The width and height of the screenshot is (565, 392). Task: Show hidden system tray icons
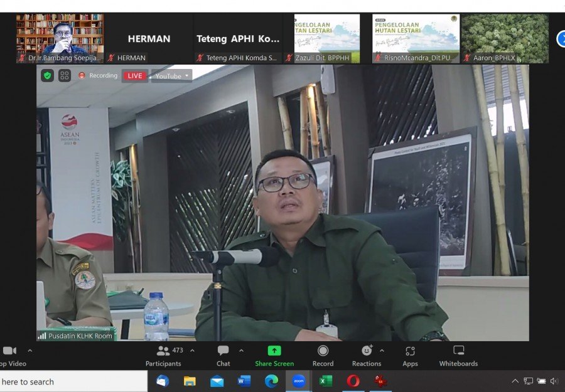coord(515,381)
